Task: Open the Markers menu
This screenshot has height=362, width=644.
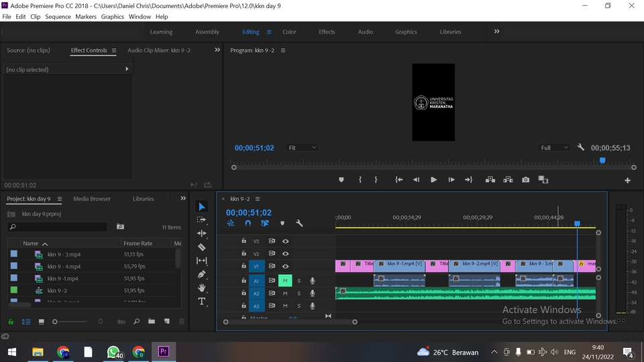Action: (x=86, y=16)
